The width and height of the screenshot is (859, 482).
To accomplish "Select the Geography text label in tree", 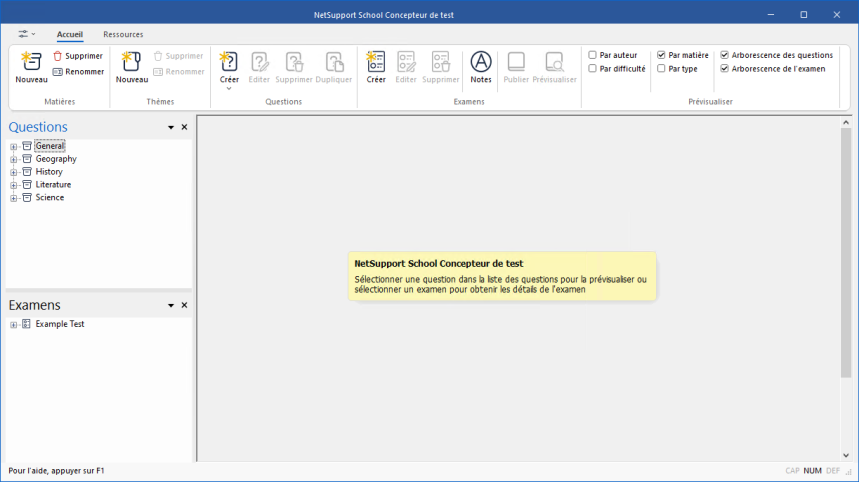I will click(x=56, y=159).
